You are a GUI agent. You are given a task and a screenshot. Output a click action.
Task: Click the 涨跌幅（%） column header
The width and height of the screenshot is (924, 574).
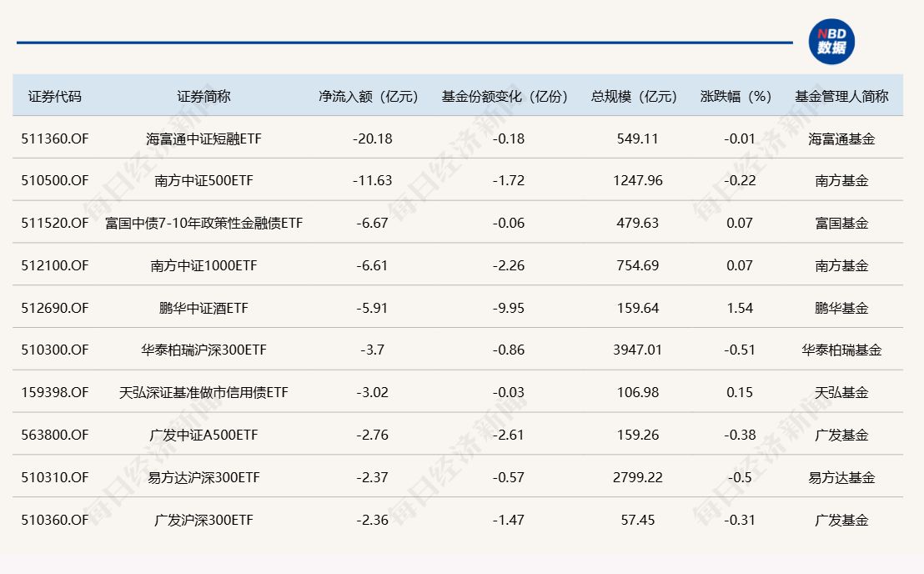point(736,96)
